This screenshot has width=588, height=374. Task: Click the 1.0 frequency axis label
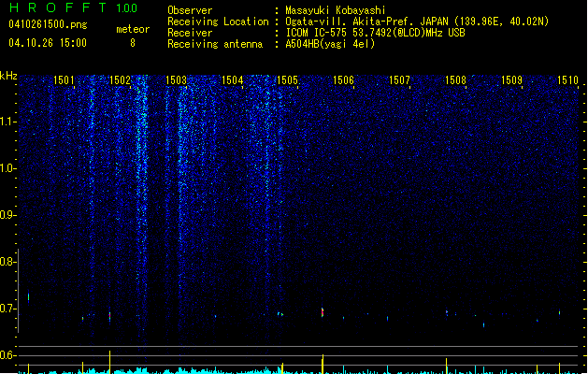7,168
